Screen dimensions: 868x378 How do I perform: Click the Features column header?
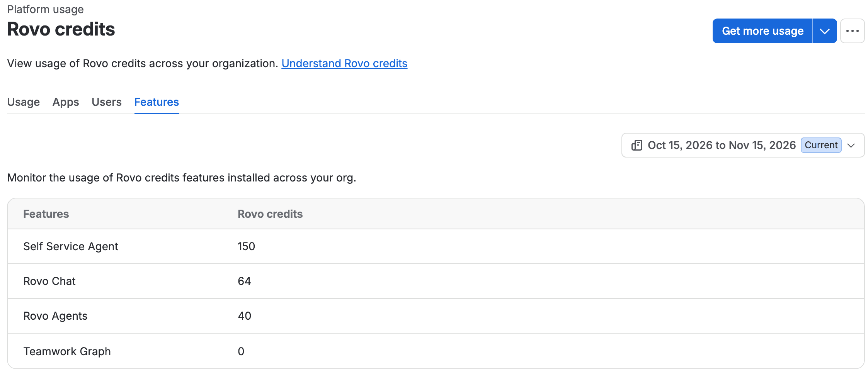(x=46, y=214)
